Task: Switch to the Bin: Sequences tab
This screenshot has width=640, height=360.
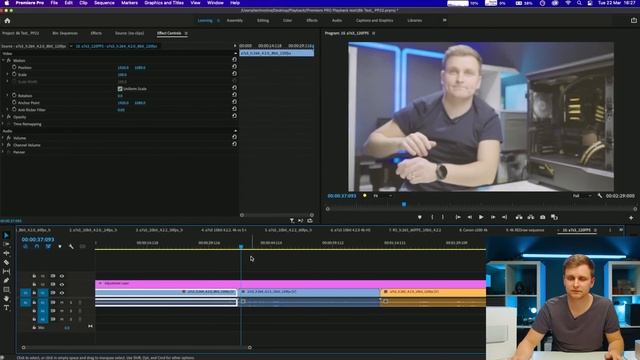Action: coord(65,33)
